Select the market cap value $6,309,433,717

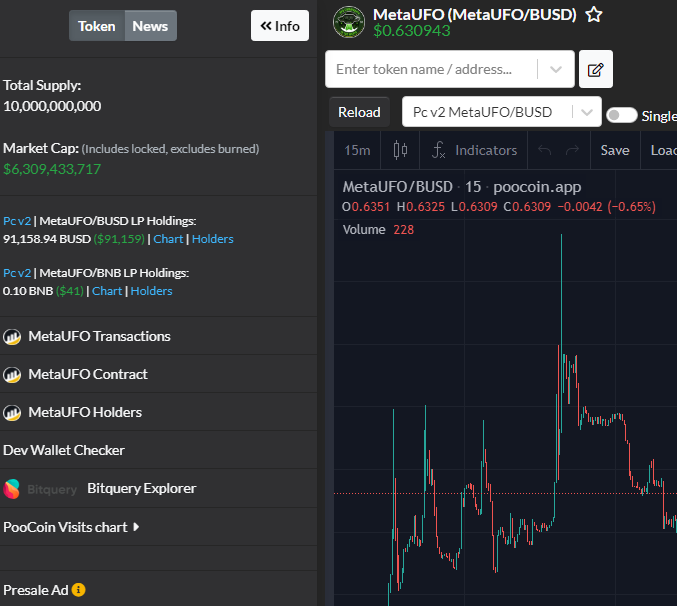click(52, 169)
